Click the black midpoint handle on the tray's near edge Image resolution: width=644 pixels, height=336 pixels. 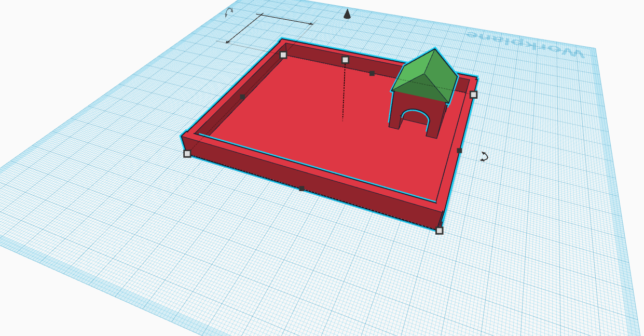point(302,189)
